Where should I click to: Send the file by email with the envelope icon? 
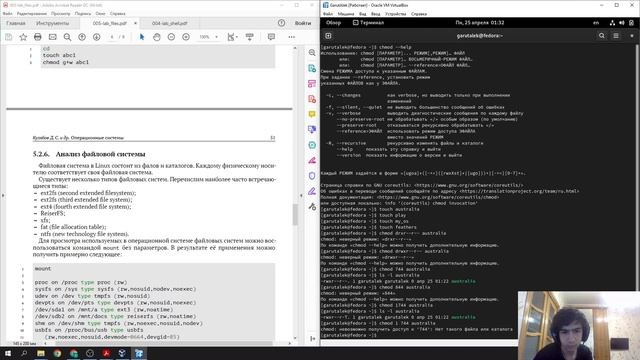[x=53, y=37]
